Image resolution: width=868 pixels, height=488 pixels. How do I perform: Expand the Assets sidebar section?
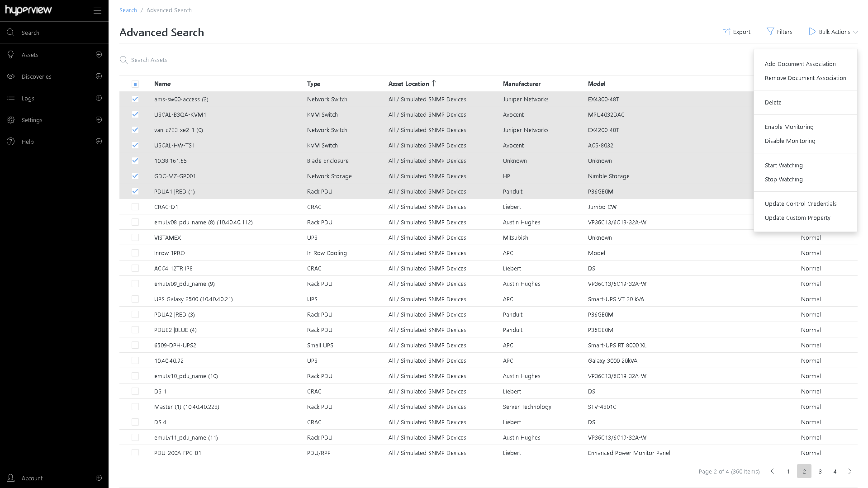(99, 54)
